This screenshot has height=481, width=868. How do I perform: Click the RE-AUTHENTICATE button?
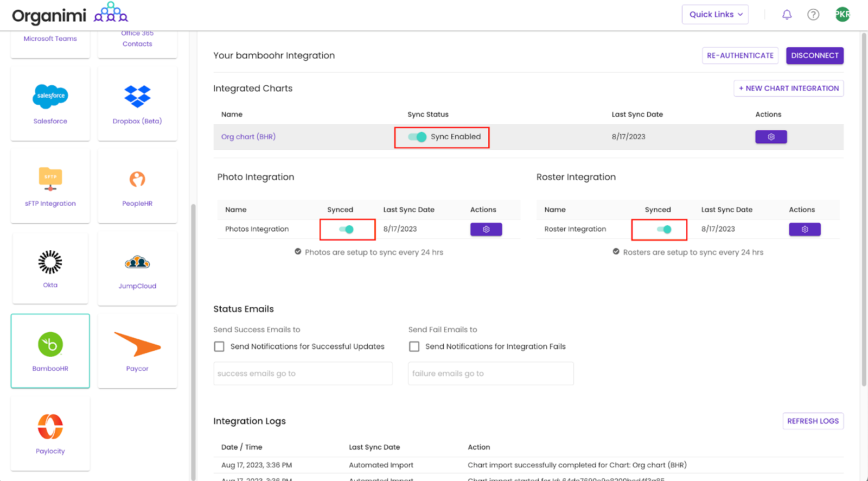click(x=740, y=55)
